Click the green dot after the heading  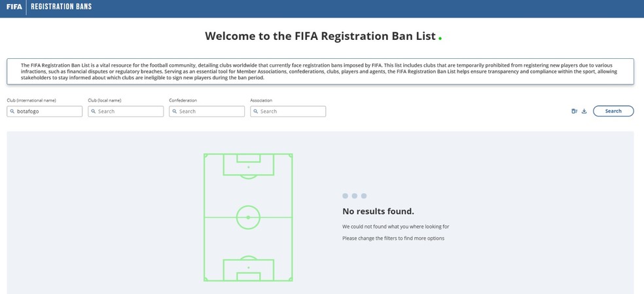click(440, 39)
